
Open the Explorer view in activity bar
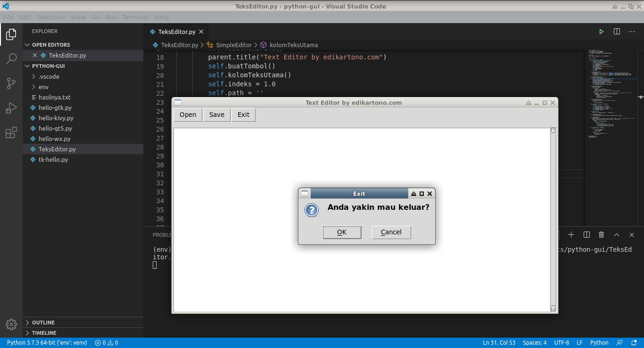click(11, 34)
